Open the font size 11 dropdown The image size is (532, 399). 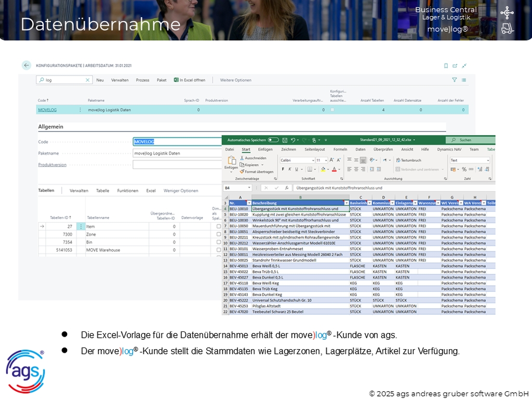(x=326, y=160)
